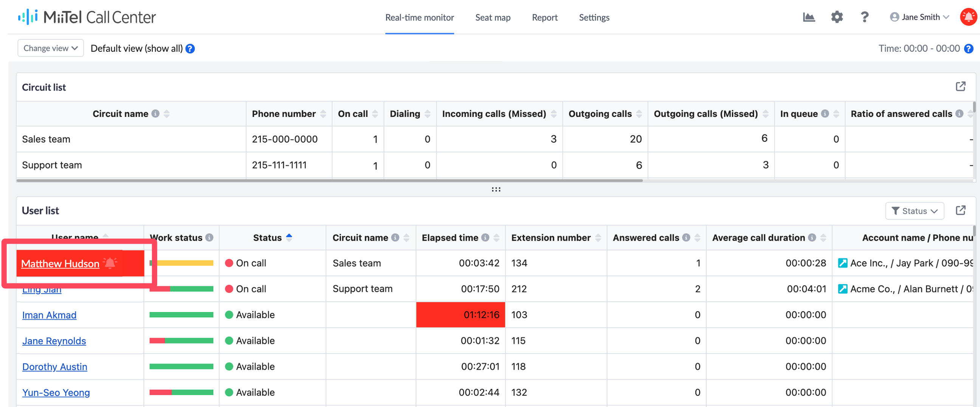Click the MiiTel Call Center logo
This screenshot has width=980, height=407.
click(x=87, y=17)
